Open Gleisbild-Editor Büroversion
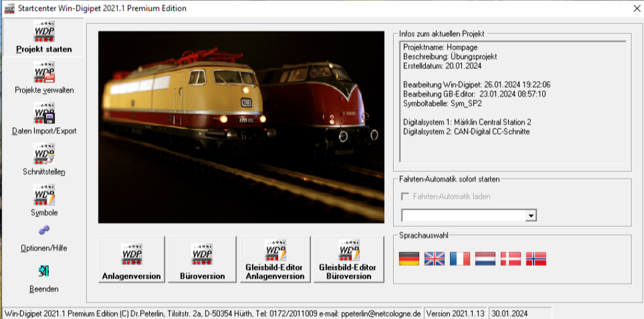Screen dimensions: 644x319 [349, 260]
